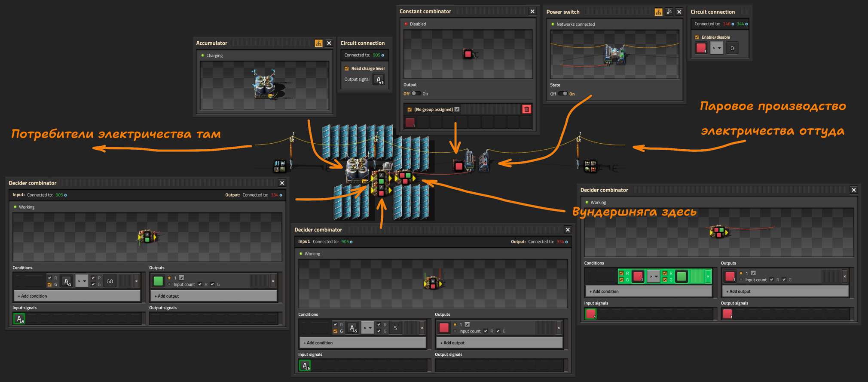Add output in A > 60 Decider combinator
The height and width of the screenshot is (382, 868).
[x=214, y=296]
